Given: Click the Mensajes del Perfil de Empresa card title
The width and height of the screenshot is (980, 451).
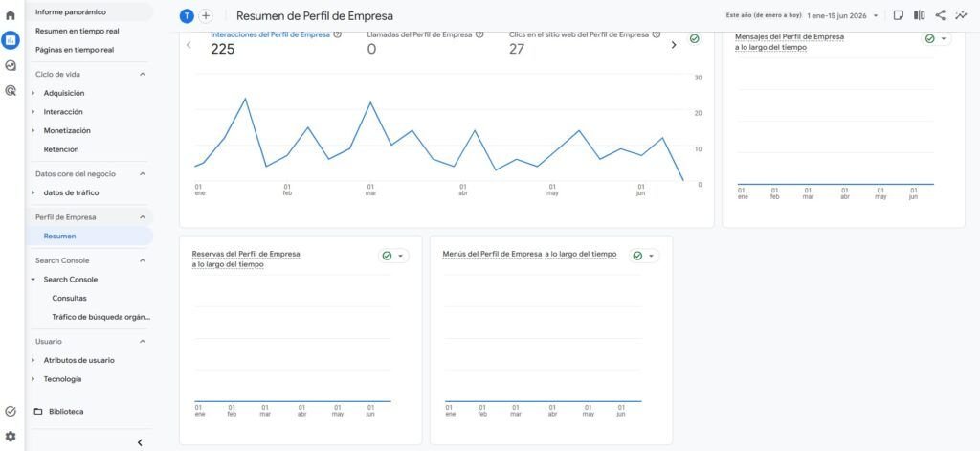Looking at the screenshot, I should (789, 42).
